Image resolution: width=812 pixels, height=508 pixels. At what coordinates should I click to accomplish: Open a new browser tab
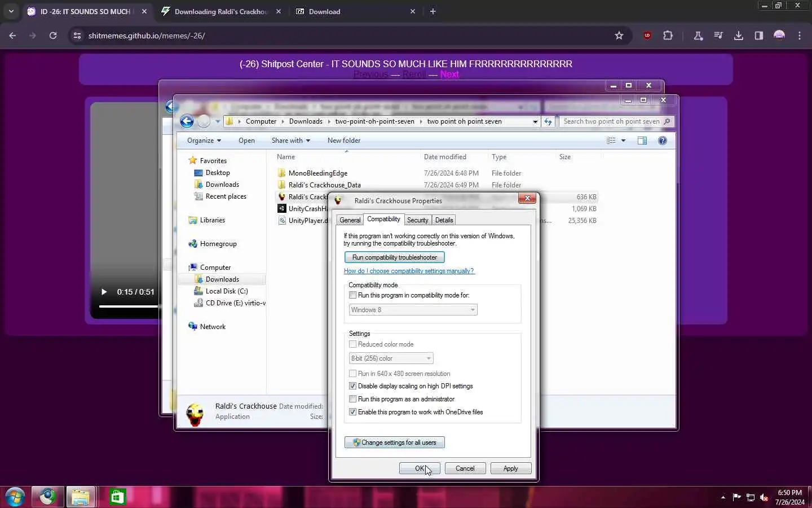433,11
